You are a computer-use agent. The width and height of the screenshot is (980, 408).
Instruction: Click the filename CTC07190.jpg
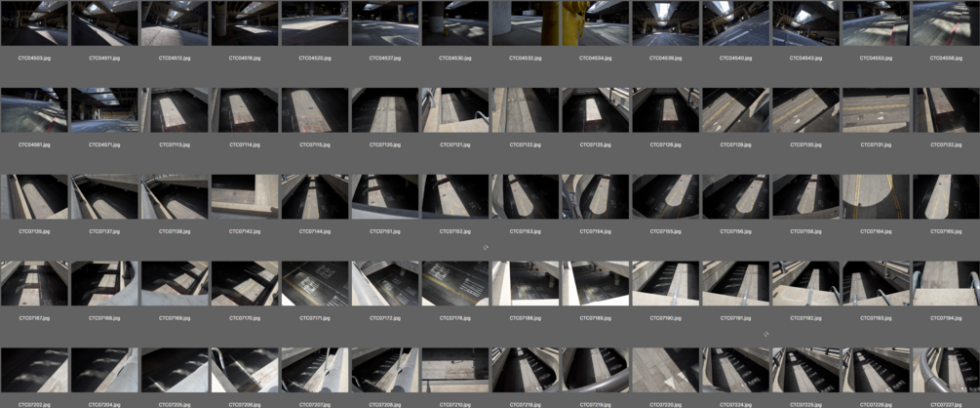(665, 318)
